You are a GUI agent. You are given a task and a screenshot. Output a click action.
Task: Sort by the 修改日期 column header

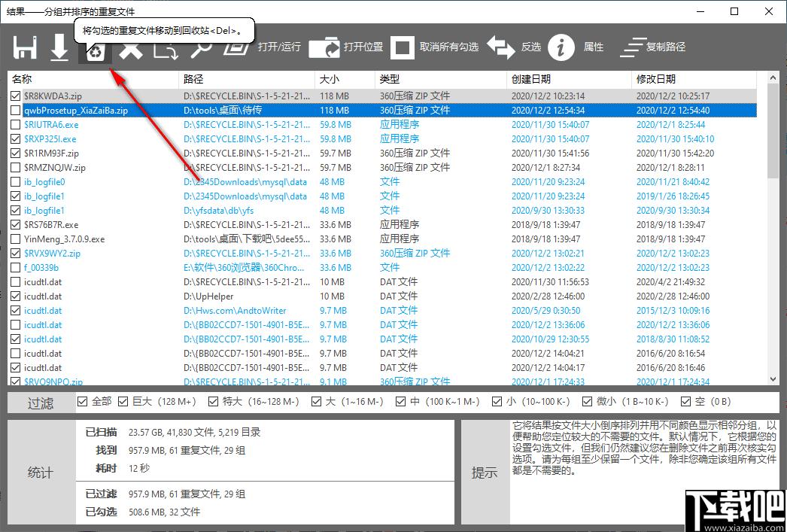(694, 79)
